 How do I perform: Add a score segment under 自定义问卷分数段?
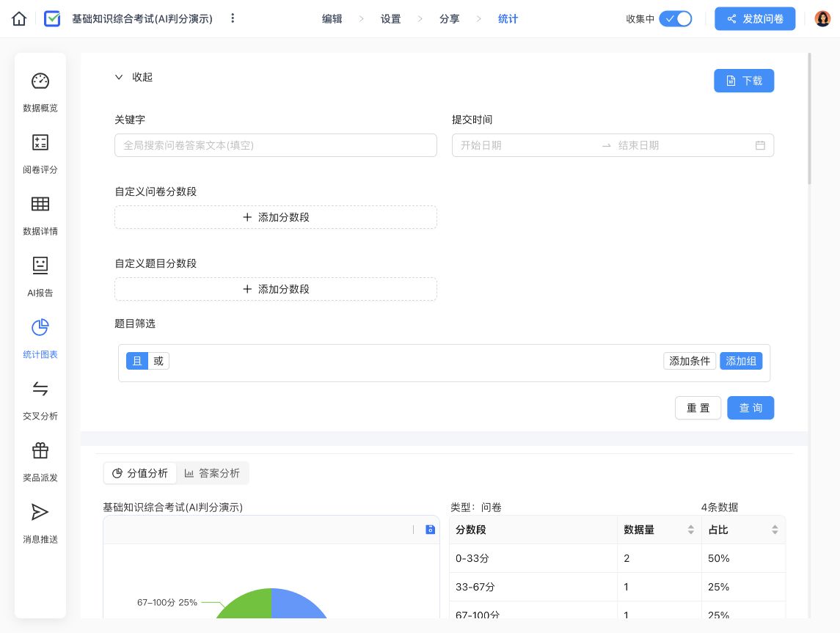click(x=276, y=217)
